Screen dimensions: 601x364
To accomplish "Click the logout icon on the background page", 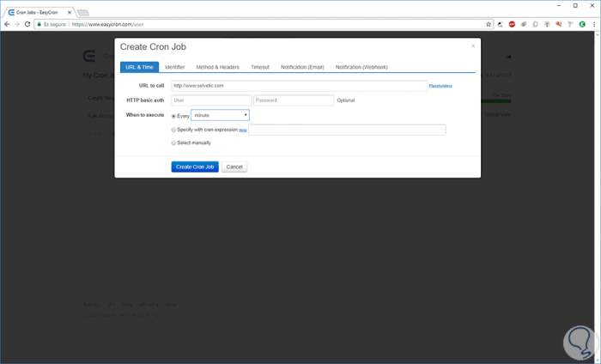I will click(x=508, y=57).
